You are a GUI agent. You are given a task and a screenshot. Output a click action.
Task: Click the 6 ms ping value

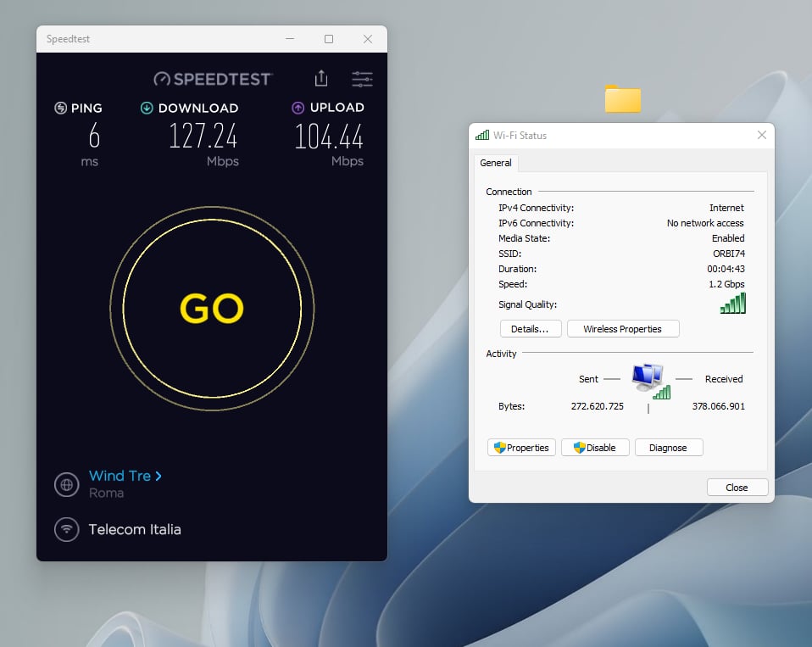pyautogui.click(x=94, y=136)
